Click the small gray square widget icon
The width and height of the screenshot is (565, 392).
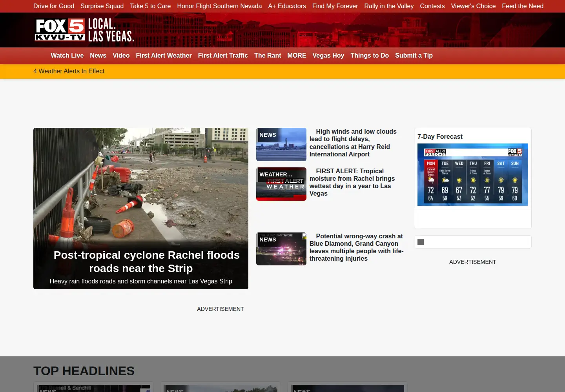[x=421, y=242]
